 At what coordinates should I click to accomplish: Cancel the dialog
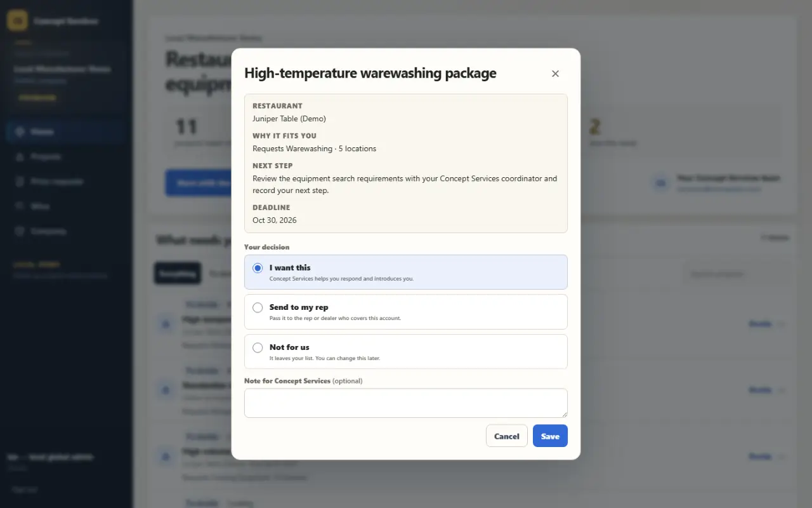tap(507, 436)
